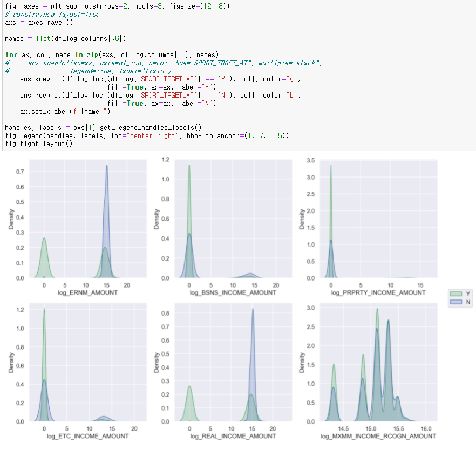This screenshot has width=476, height=450.
Task: Click the fig.legend bbox_to_anchor line
Action: click(147, 135)
